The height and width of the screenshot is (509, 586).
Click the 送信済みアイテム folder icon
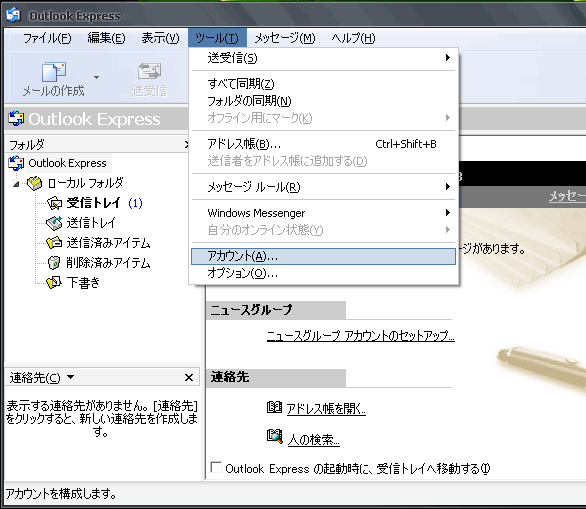point(55,243)
